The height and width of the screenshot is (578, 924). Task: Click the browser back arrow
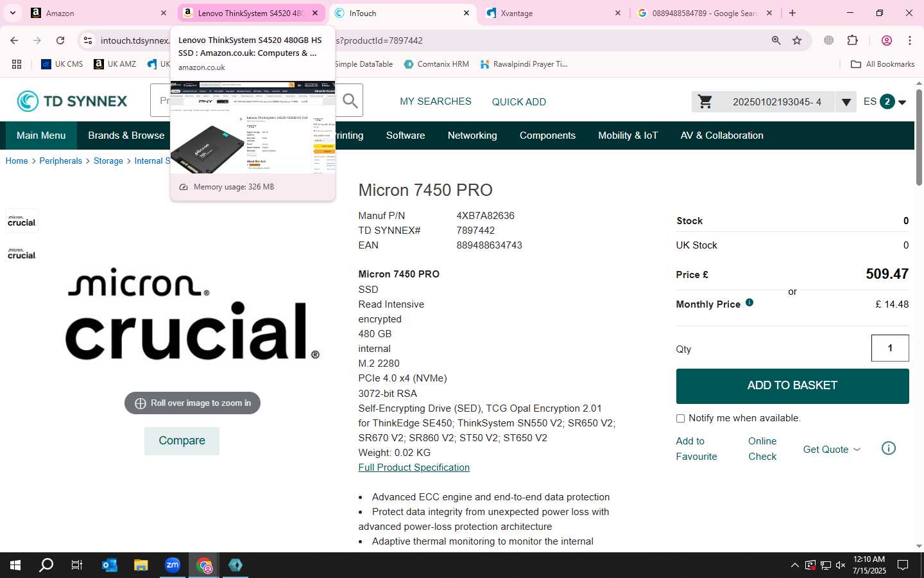(14, 40)
